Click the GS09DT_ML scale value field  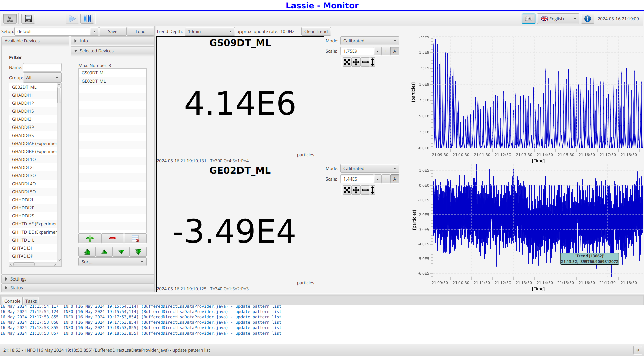(357, 51)
